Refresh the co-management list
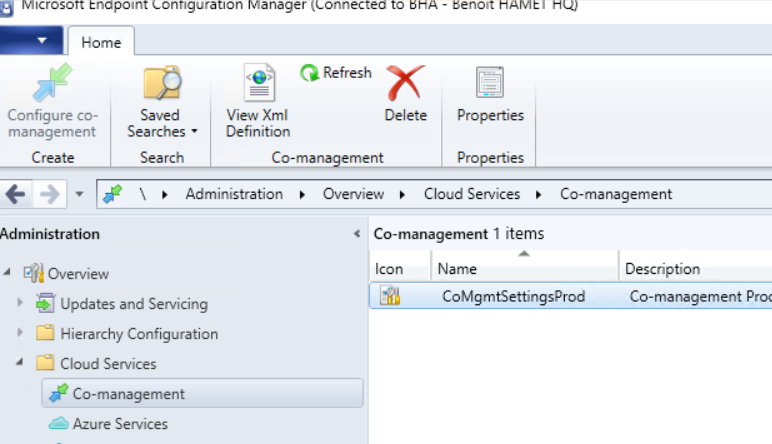This screenshot has height=444, width=772. click(x=336, y=73)
